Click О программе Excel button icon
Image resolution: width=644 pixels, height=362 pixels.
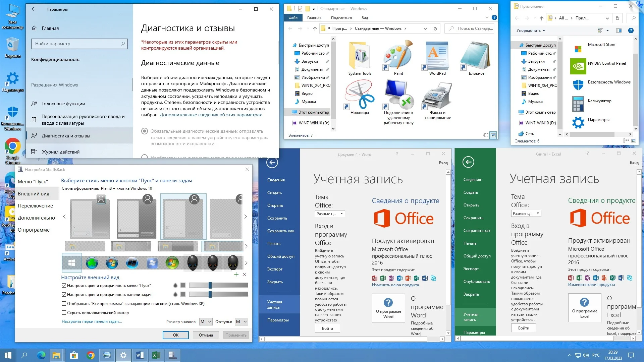point(584,308)
